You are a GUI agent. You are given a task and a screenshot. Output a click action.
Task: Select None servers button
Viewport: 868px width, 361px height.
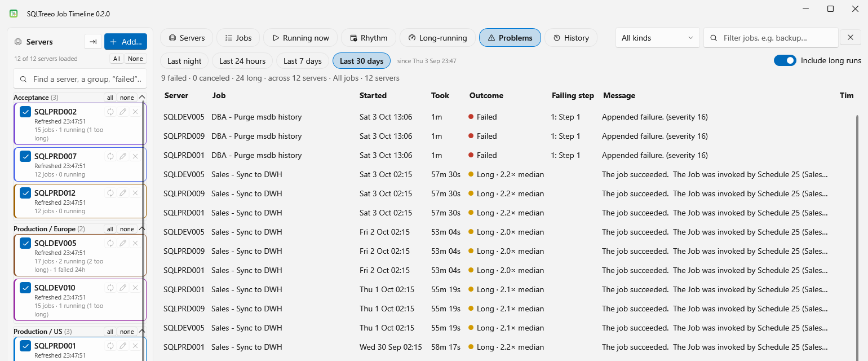tap(135, 59)
